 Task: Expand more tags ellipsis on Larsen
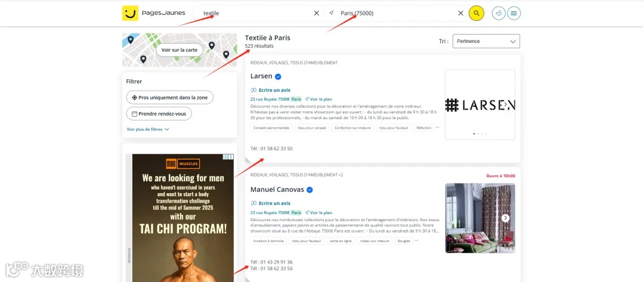point(438,127)
